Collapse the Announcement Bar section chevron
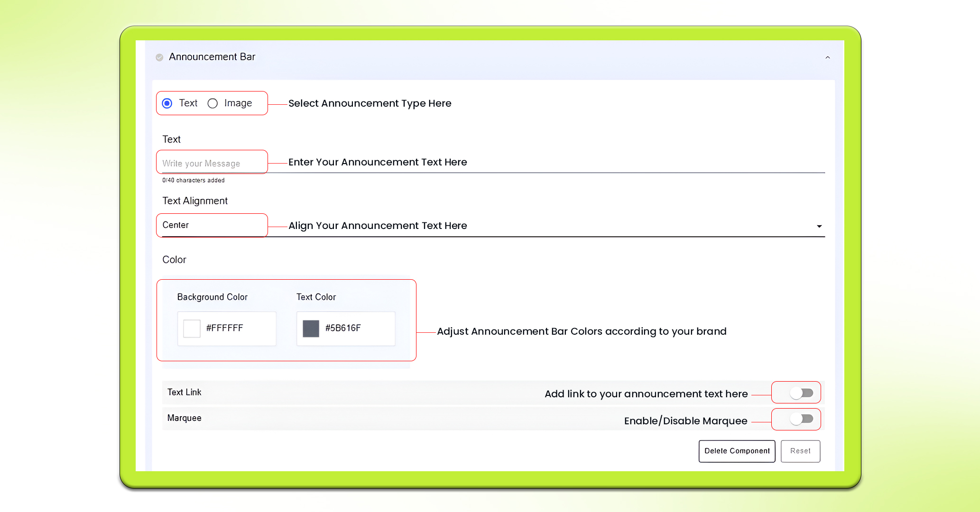Image resolution: width=980 pixels, height=512 pixels. pyautogui.click(x=827, y=57)
